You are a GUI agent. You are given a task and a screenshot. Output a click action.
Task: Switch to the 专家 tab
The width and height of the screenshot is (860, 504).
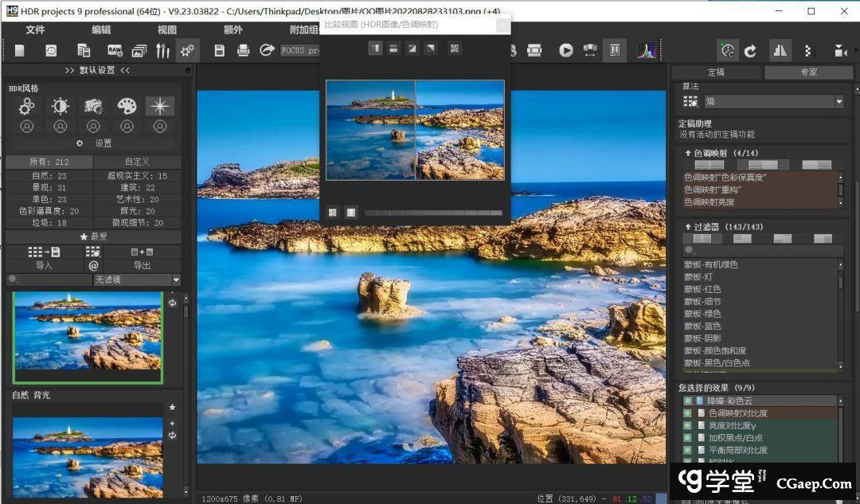tap(807, 72)
